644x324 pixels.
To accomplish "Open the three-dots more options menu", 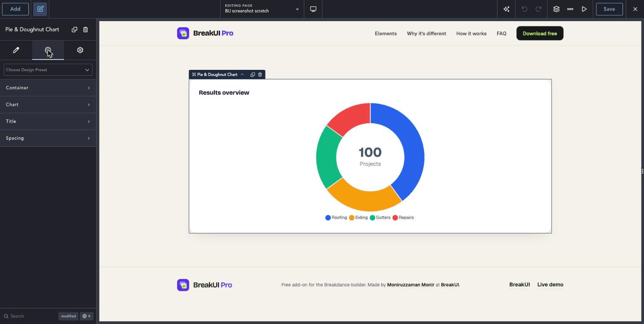I will point(570,9).
